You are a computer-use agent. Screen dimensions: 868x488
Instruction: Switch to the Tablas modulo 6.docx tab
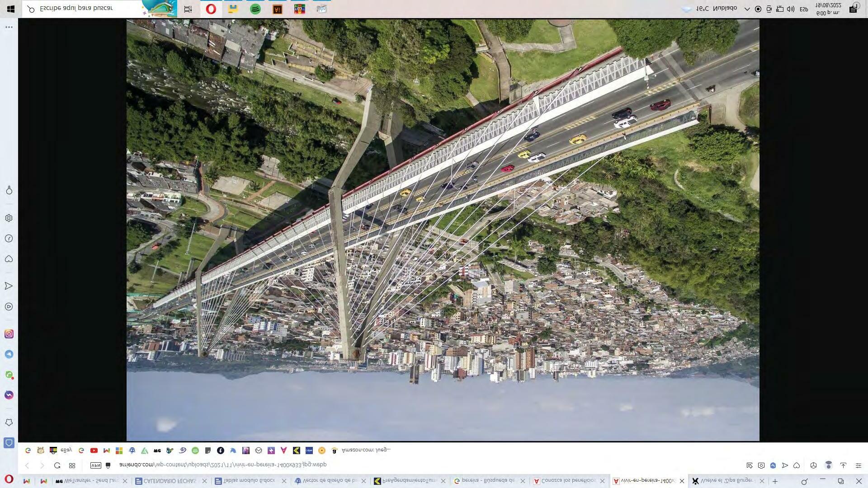pyautogui.click(x=249, y=481)
